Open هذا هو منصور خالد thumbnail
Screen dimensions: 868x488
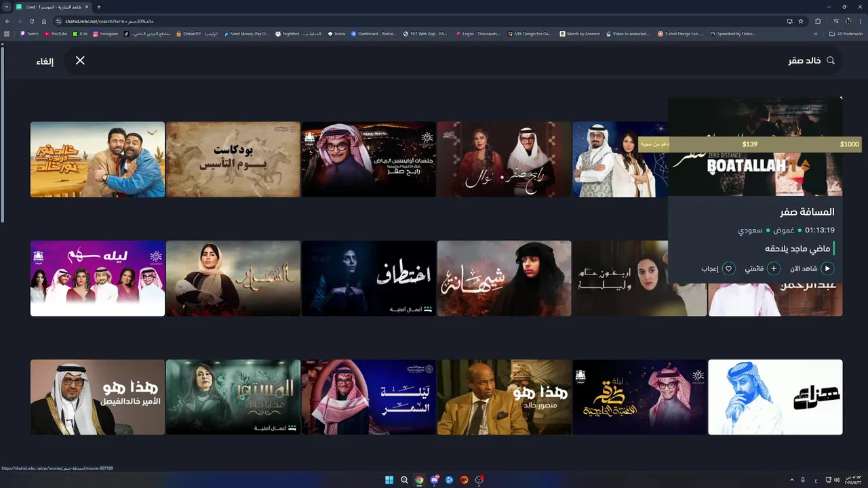pyautogui.click(x=505, y=397)
